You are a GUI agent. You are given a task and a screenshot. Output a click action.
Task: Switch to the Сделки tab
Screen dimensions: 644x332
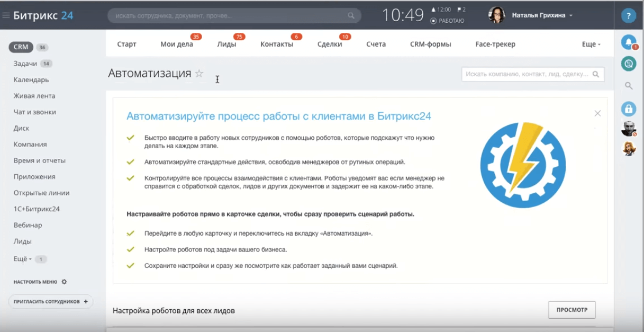[330, 44]
